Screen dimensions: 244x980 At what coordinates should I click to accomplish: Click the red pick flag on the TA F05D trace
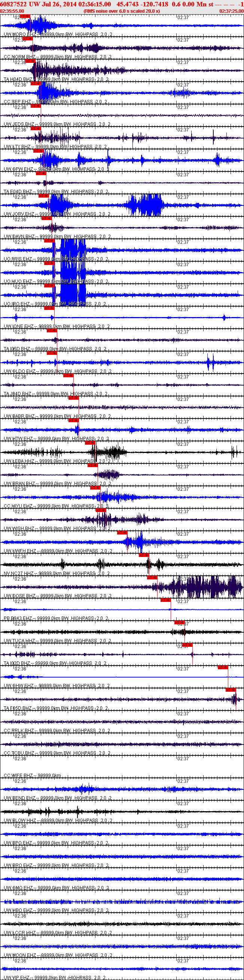point(231,690)
